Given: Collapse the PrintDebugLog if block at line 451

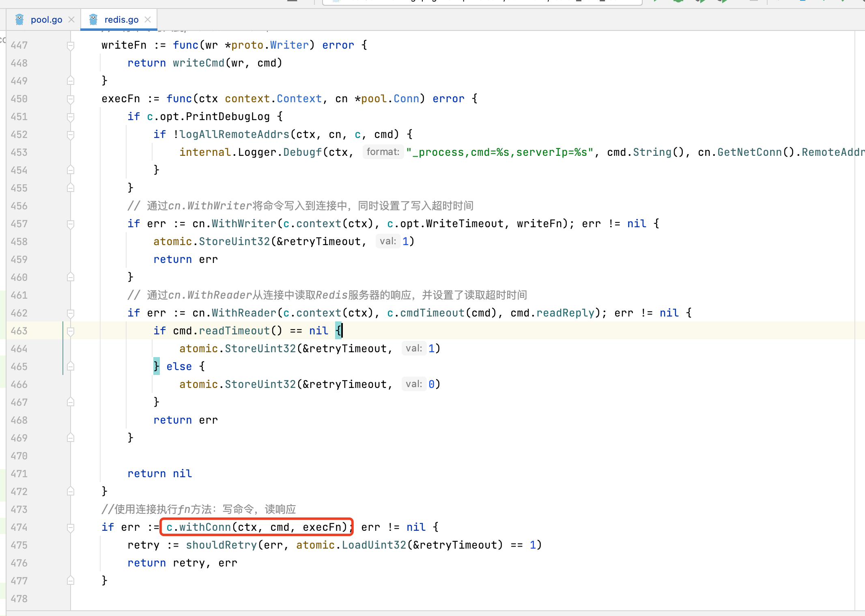Looking at the screenshot, I should point(71,117).
